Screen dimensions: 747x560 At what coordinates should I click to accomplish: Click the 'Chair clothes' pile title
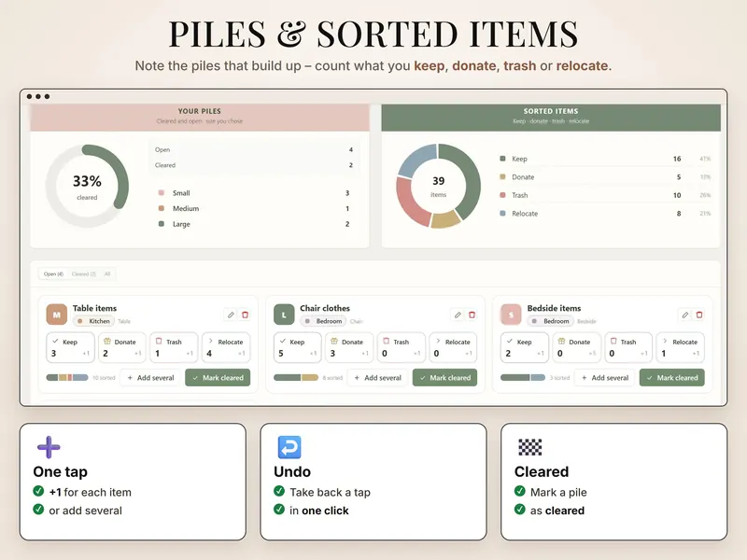click(x=325, y=308)
